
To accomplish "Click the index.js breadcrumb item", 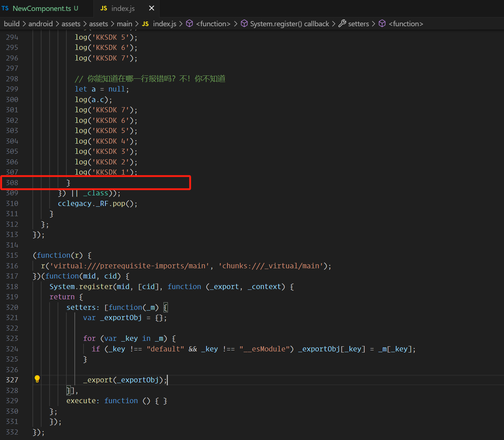I will [x=165, y=24].
